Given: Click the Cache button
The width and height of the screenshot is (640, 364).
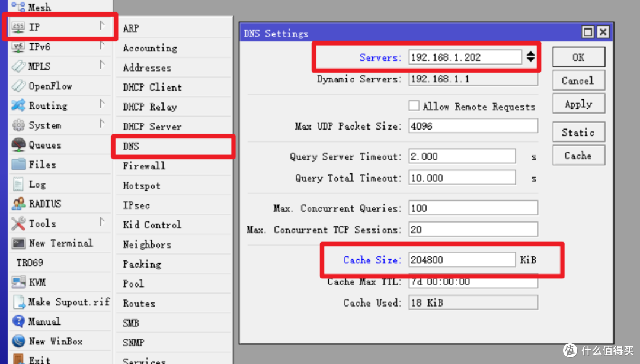Looking at the screenshot, I should pos(578,156).
